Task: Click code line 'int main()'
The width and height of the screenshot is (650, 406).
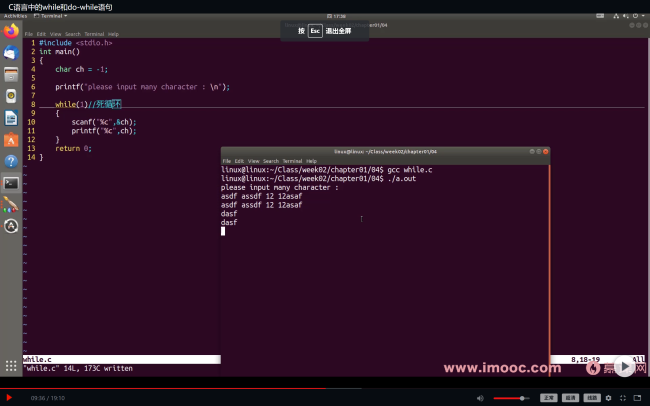Action: pos(59,51)
